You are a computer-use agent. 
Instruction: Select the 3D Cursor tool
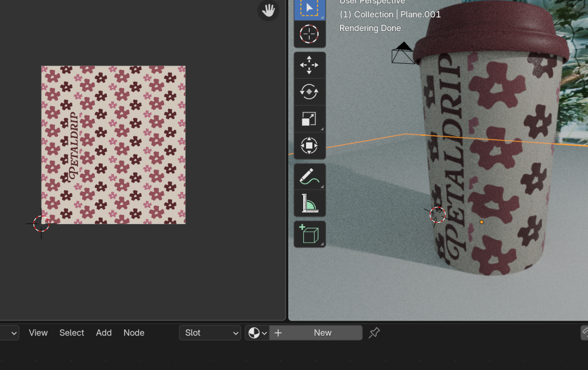click(x=310, y=34)
